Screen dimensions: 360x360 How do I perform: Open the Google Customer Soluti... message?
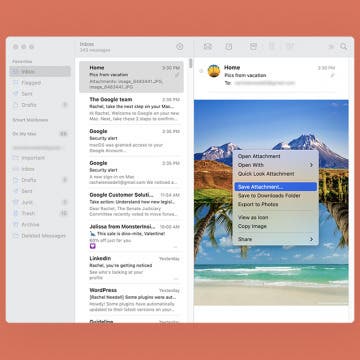[x=131, y=204]
